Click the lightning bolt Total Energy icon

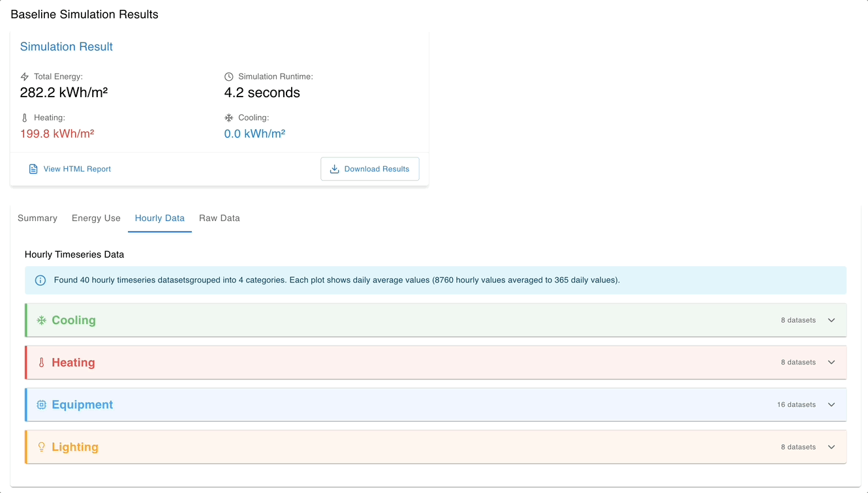pos(25,77)
